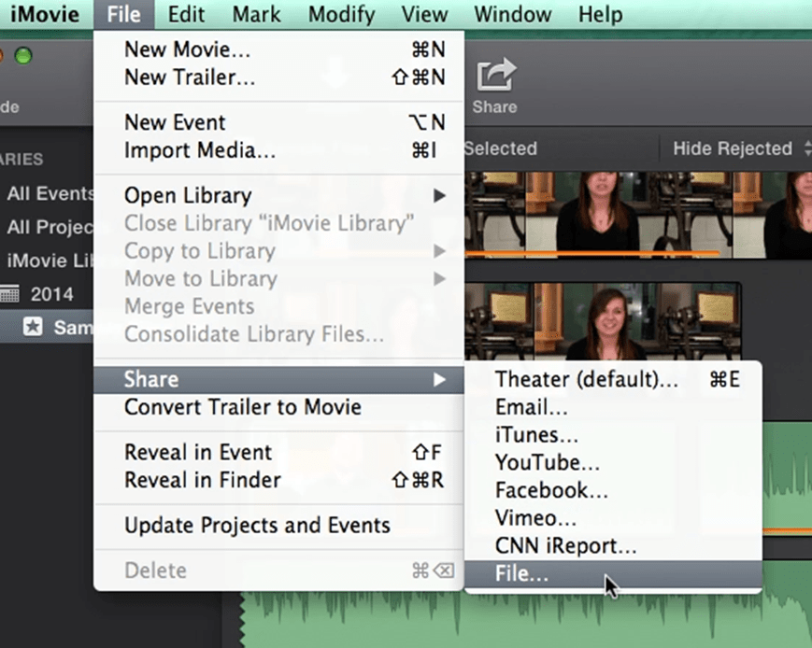Click the second-row smiling clip thumbnail

tap(603, 321)
